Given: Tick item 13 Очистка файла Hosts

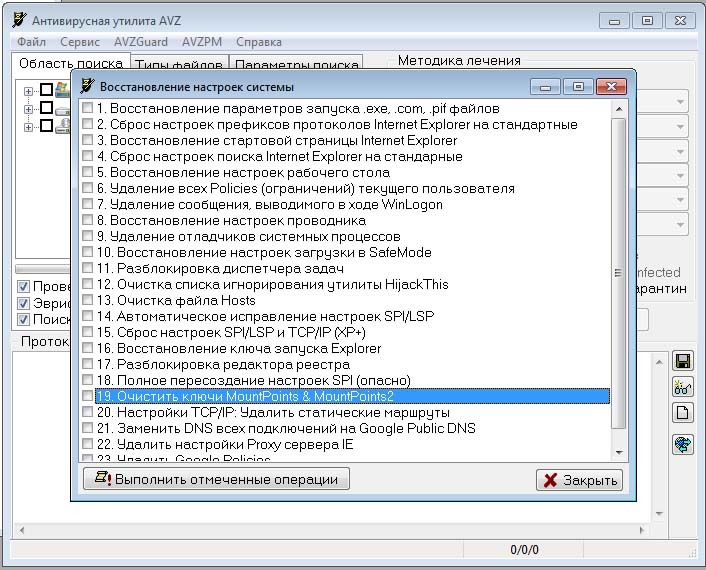Looking at the screenshot, I should point(87,300).
